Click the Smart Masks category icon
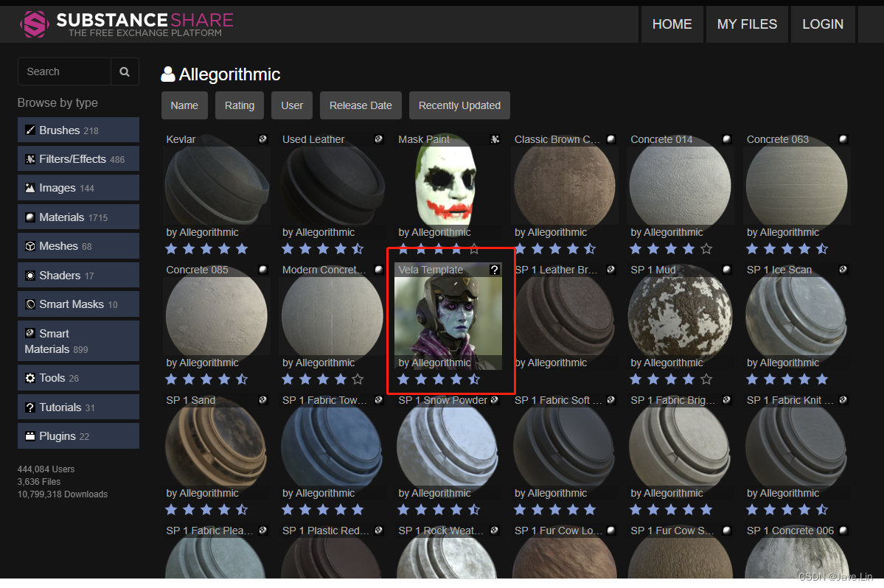Screen dimensions: 884x588 click(30, 304)
